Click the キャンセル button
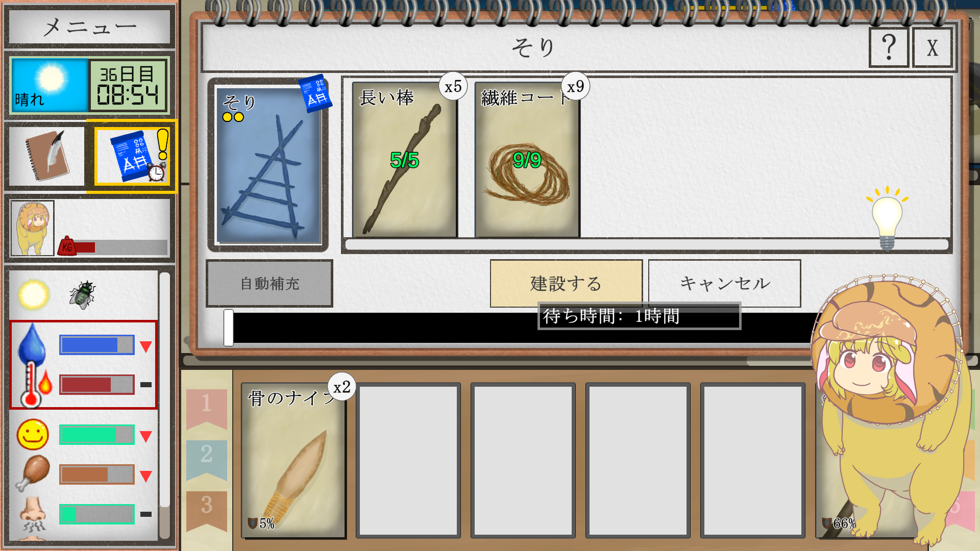 (x=724, y=283)
